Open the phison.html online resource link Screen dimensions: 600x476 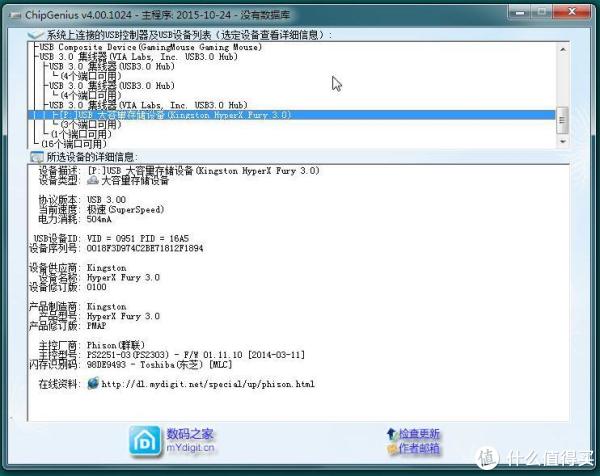(x=208, y=384)
